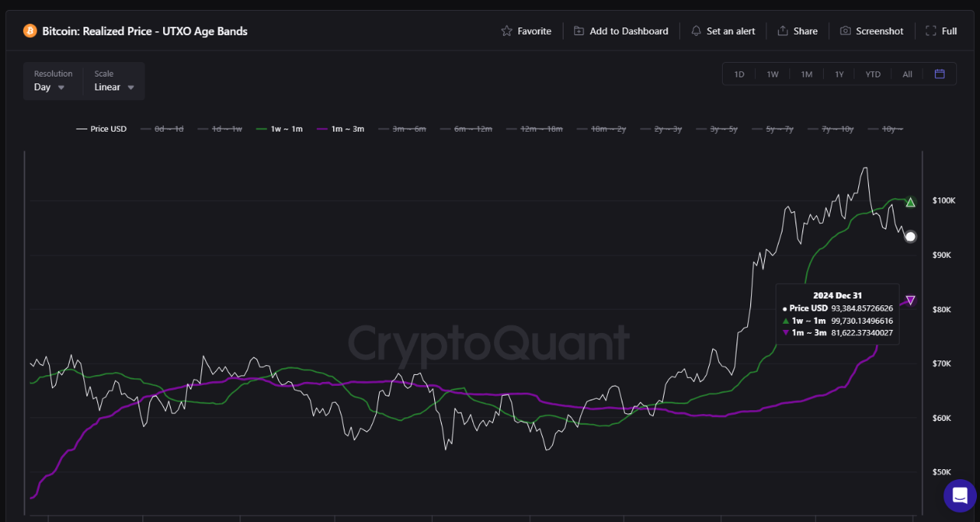
Task: Select the YTD timeframe
Action: [873, 73]
